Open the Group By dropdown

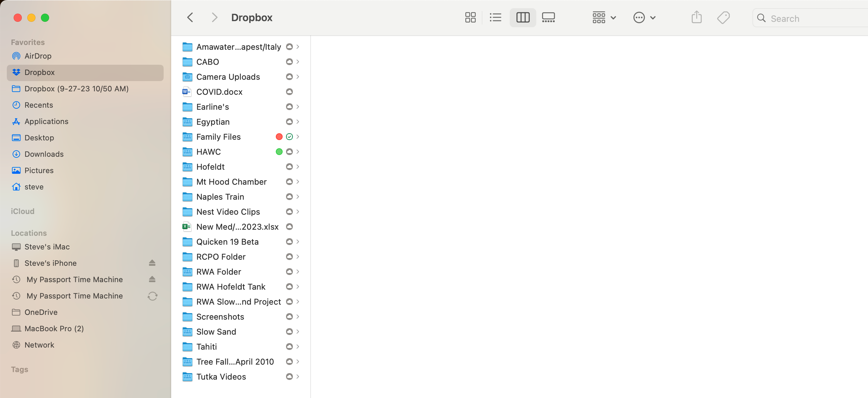[604, 18]
